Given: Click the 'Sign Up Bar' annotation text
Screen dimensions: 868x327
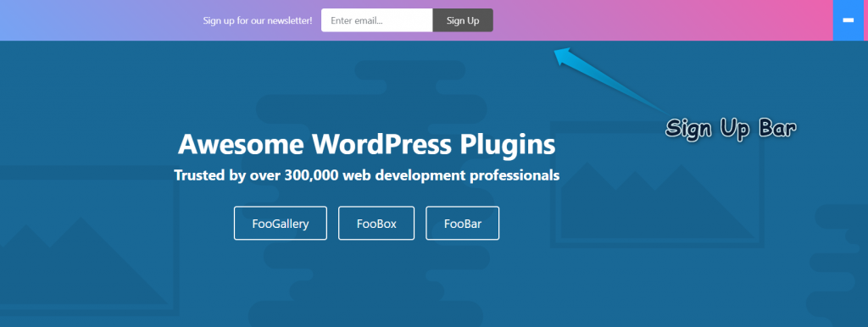Looking at the screenshot, I should [731, 129].
